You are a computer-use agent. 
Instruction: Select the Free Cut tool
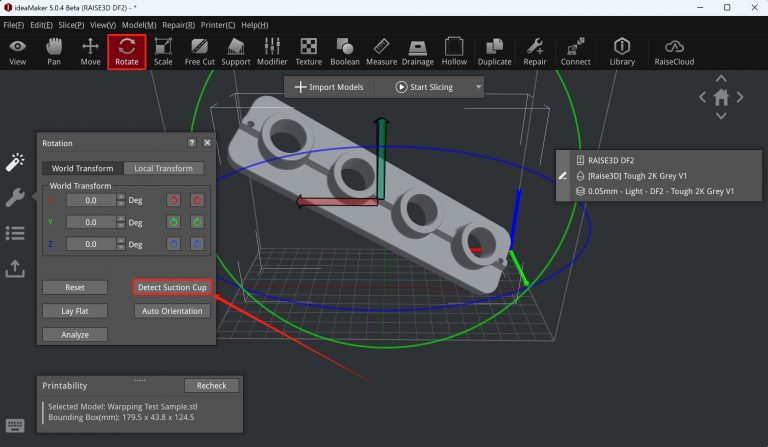click(x=199, y=51)
